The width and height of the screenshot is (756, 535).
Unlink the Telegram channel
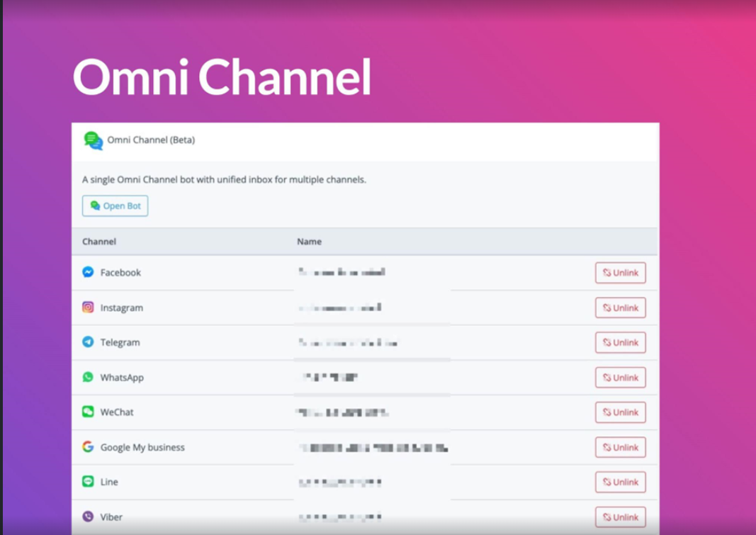coord(620,342)
